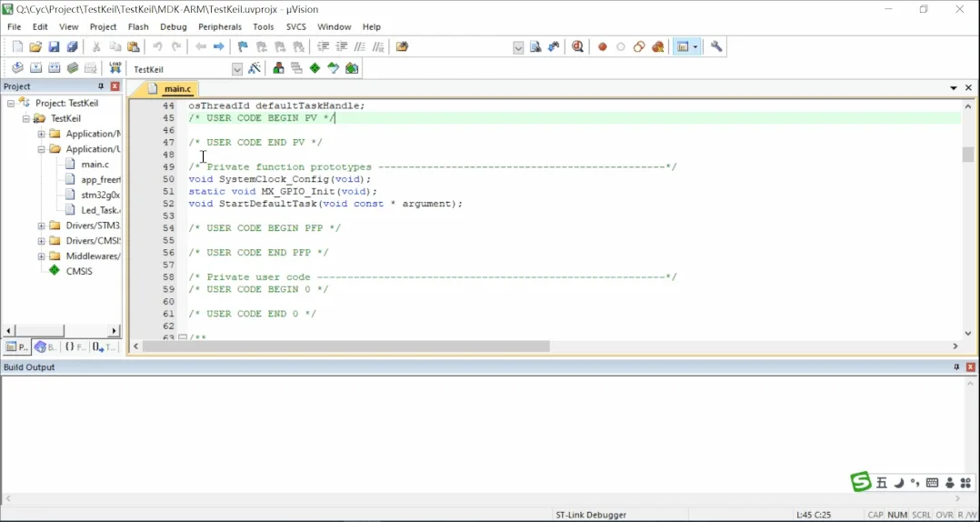Open Select Software Packs icon
This screenshot has height=522, width=980.
click(333, 68)
